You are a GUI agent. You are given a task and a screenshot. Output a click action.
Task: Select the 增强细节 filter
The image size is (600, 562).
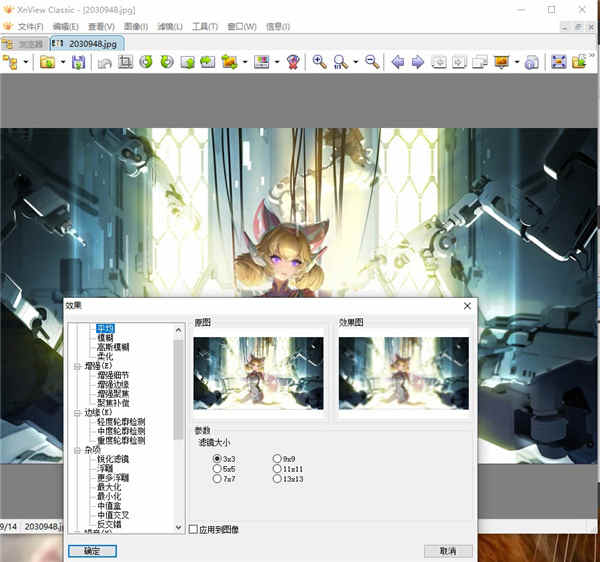(x=113, y=375)
